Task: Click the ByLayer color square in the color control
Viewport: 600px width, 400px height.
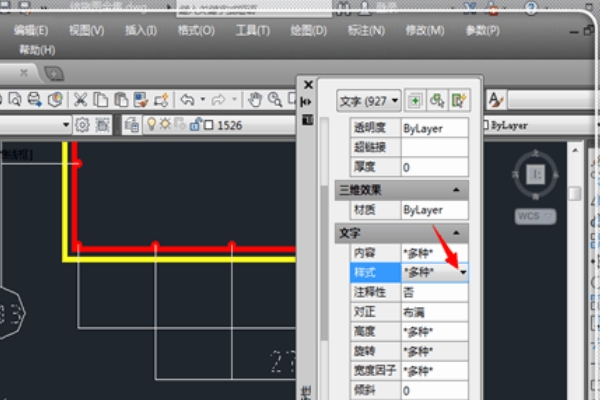Action: pyautogui.click(x=486, y=125)
